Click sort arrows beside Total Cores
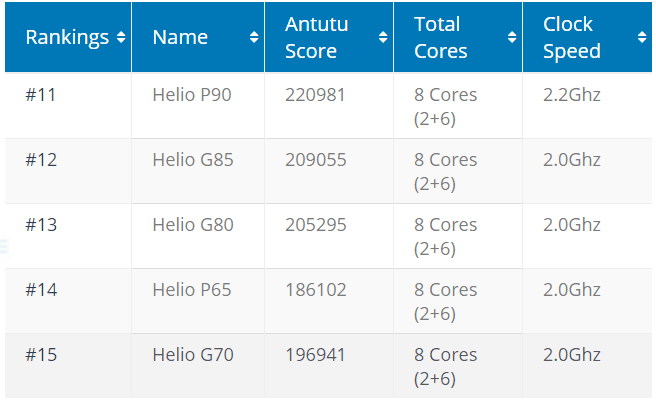 point(512,37)
